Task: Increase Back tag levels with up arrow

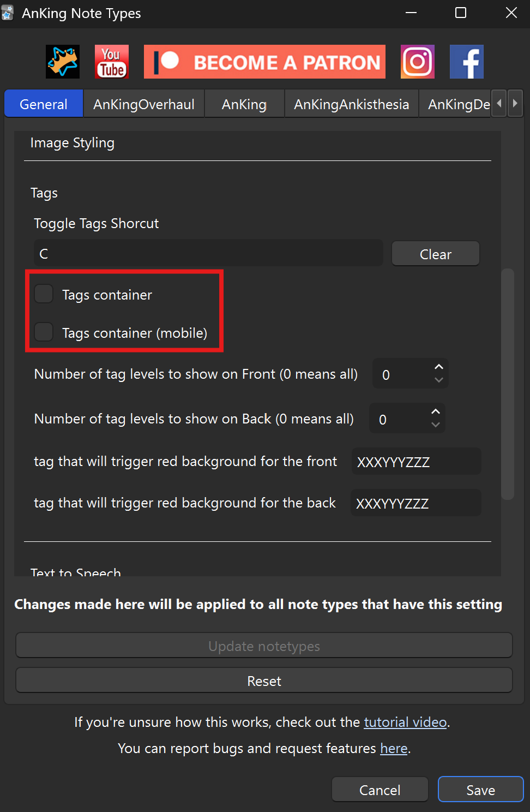Action: pos(436,411)
